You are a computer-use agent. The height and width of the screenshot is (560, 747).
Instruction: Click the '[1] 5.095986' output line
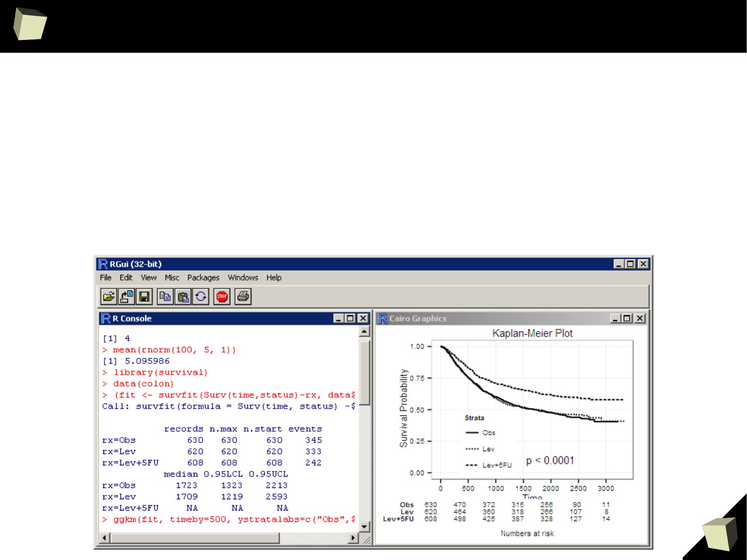coord(136,361)
